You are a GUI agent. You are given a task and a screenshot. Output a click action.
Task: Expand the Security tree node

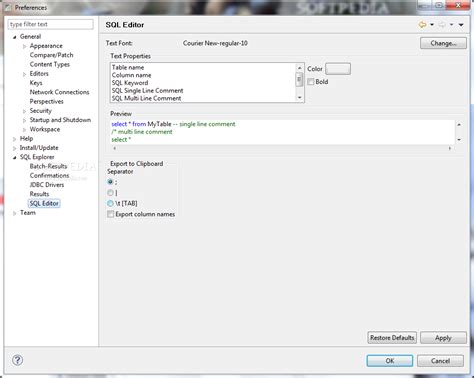(24, 111)
